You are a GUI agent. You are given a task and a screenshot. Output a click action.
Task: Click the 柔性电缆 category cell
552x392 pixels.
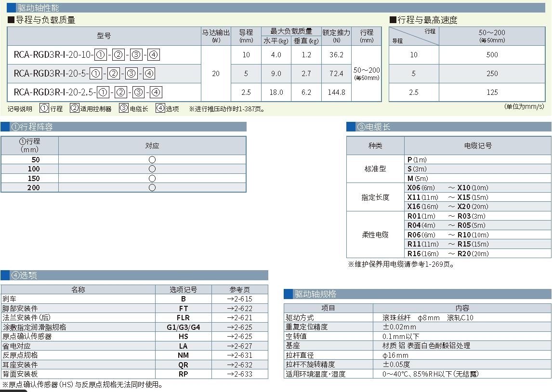(x=375, y=235)
